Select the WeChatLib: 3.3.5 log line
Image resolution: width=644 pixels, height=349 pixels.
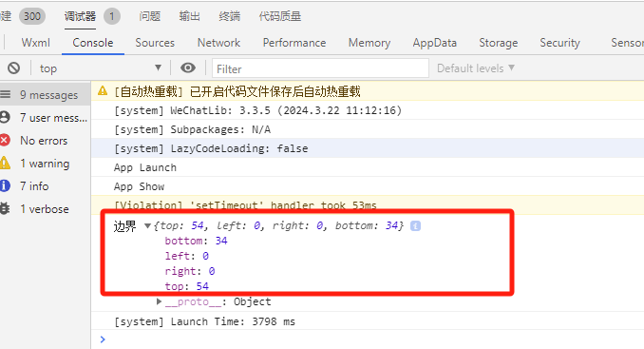[x=257, y=110]
